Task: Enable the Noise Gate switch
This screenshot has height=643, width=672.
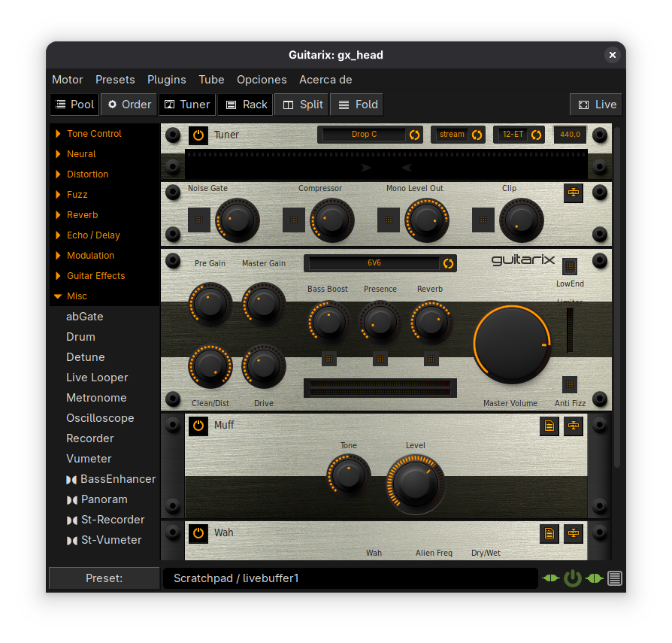Action: [x=199, y=220]
